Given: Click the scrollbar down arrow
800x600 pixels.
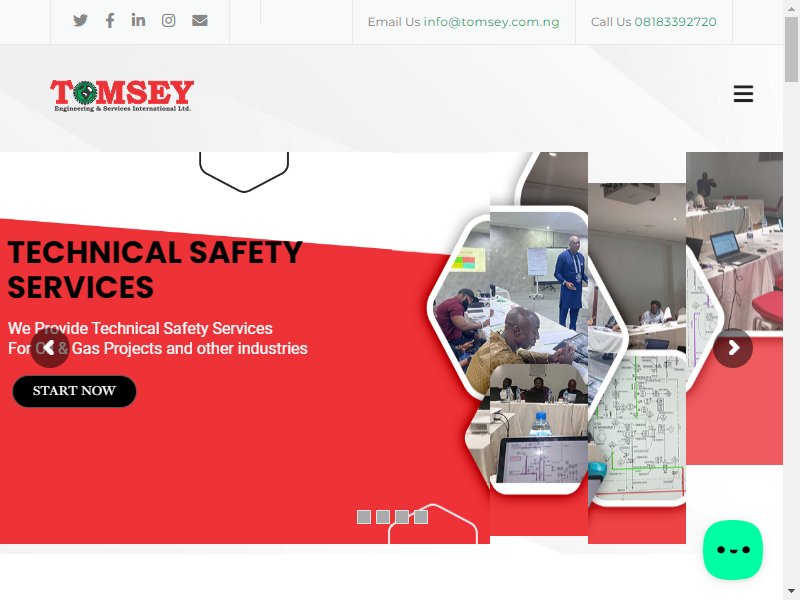Looking at the screenshot, I should click(x=791, y=594).
